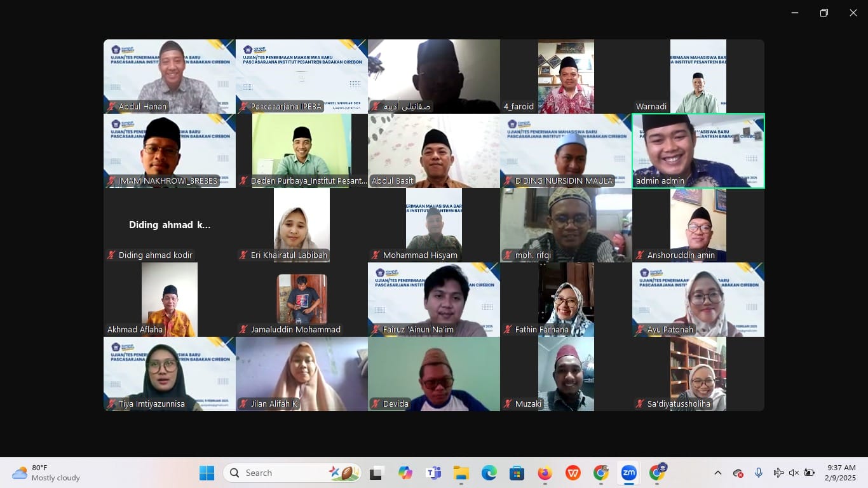
Task: Expand hidden system tray icons
Action: pos(718,473)
